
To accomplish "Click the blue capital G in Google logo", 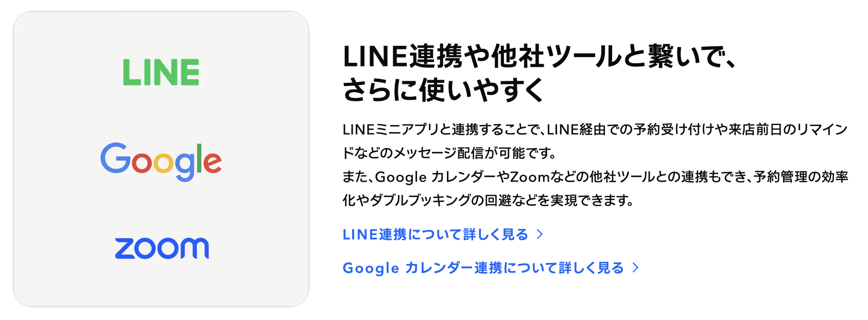I will pyautogui.click(x=115, y=158).
